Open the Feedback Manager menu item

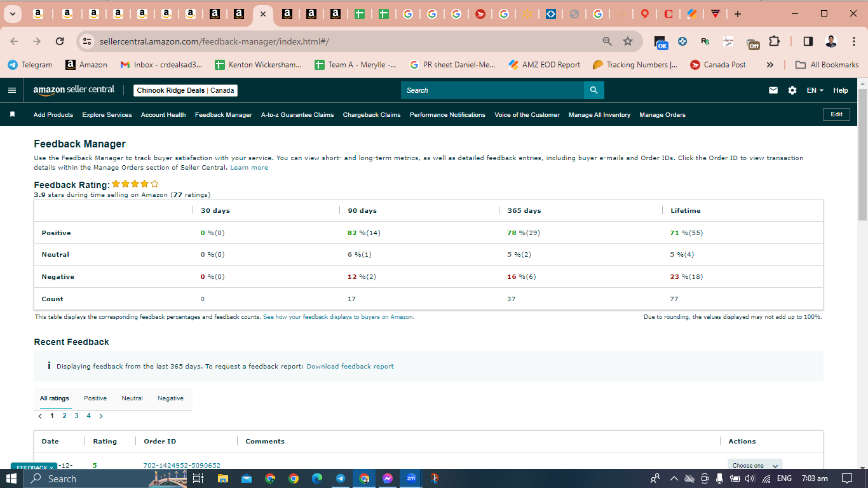coord(223,115)
